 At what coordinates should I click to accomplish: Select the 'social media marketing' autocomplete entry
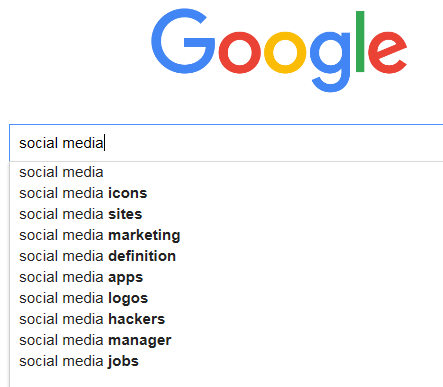(x=226, y=235)
